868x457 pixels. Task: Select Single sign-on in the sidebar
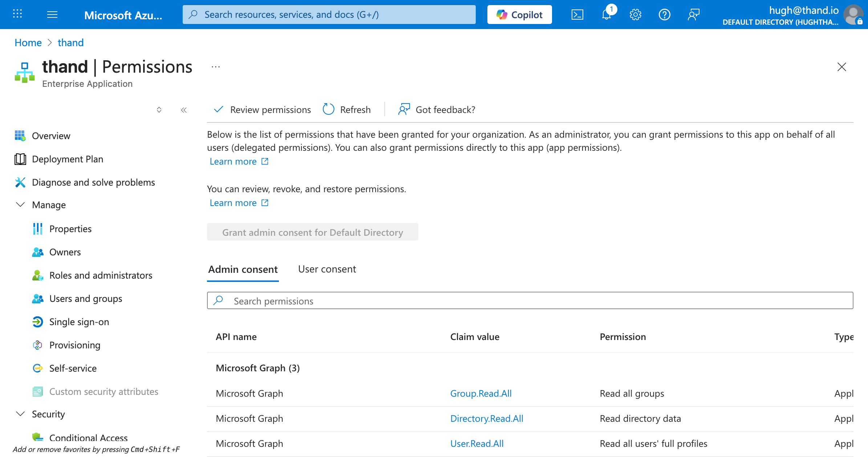tap(79, 321)
